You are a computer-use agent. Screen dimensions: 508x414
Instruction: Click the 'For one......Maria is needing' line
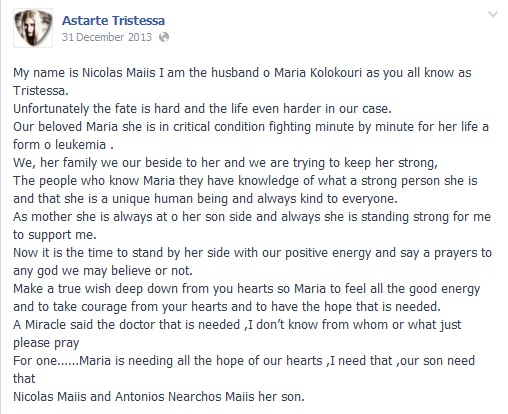pyautogui.click(x=244, y=361)
